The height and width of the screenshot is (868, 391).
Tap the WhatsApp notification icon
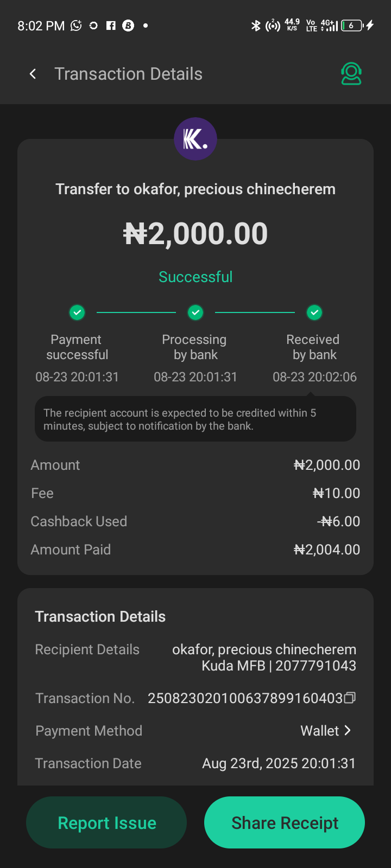coord(76,25)
